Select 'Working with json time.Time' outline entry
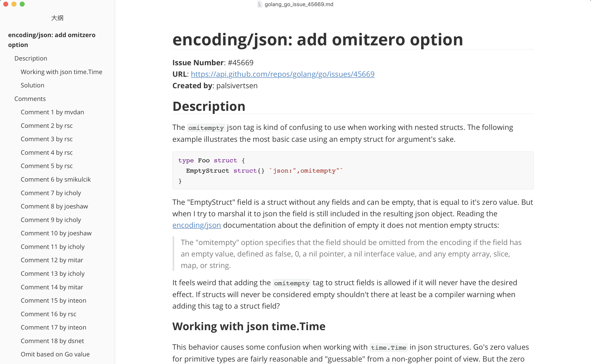 [x=61, y=72]
